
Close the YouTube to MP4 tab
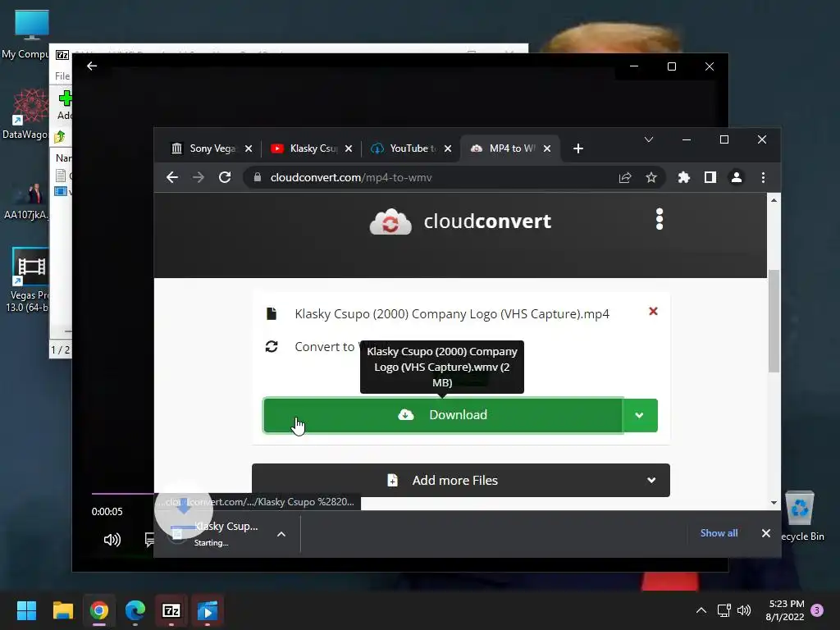click(449, 149)
